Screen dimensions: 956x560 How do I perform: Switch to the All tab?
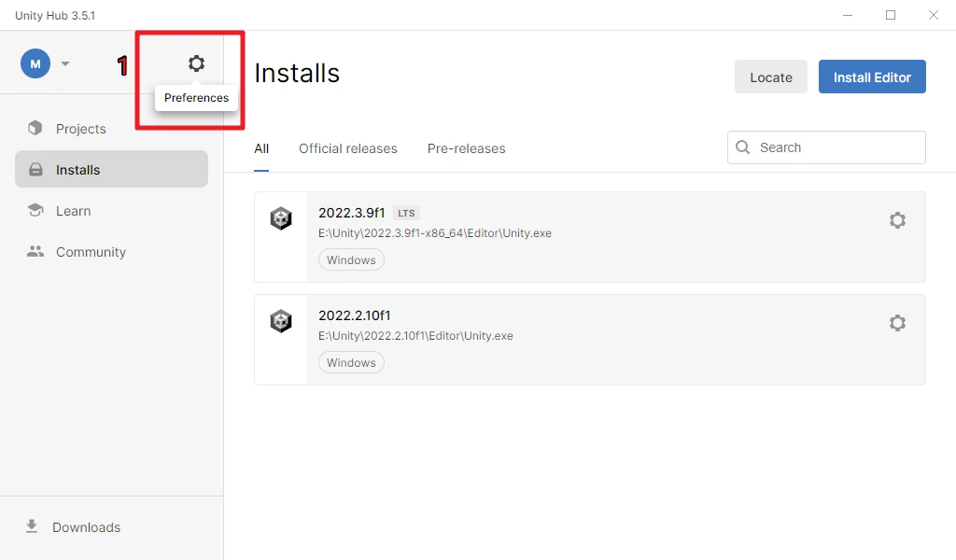coord(261,148)
